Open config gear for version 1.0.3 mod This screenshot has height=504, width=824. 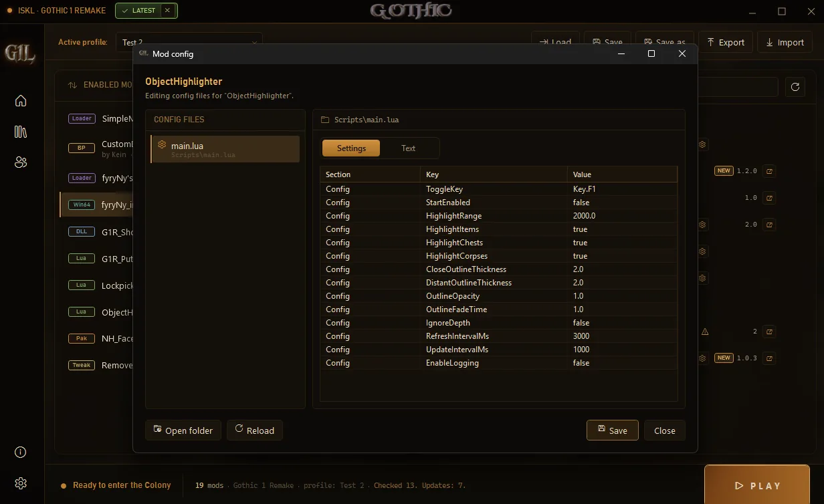click(702, 358)
